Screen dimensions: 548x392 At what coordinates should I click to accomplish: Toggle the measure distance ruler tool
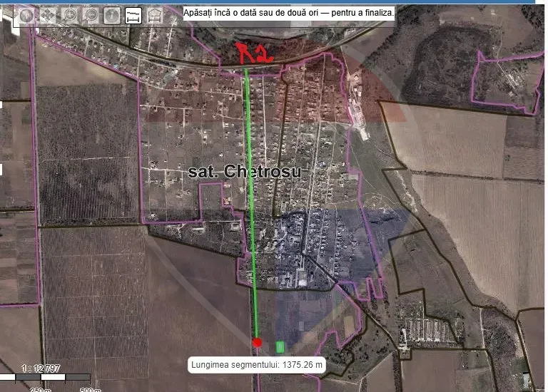point(133,16)
